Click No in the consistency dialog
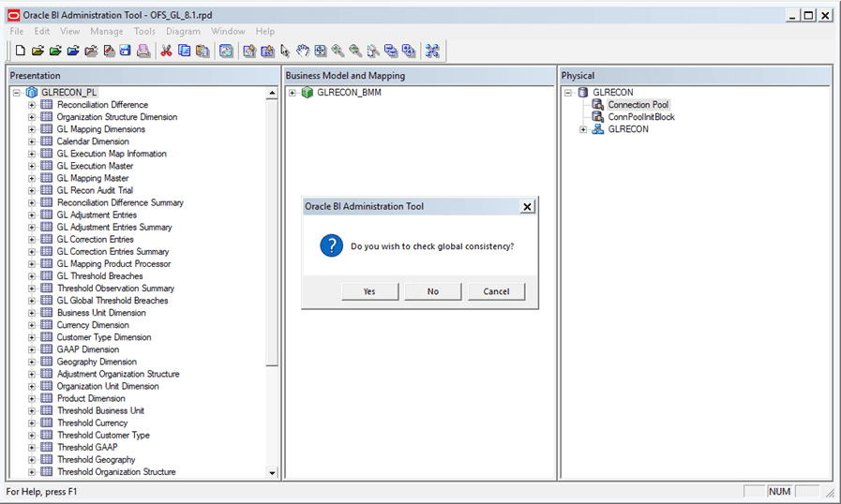The height and width of the screenshot is (504, 841). (x=433, y=291)
